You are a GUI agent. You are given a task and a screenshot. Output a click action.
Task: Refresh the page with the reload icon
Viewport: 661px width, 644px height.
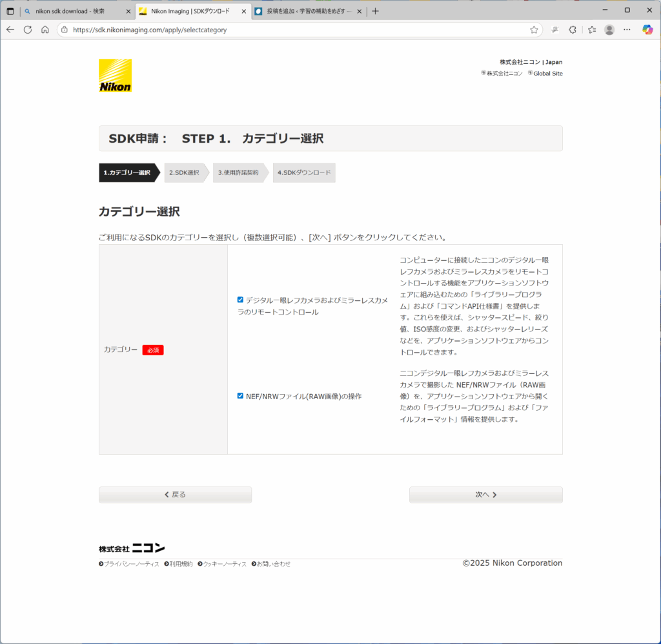click(x=28, y=30)
